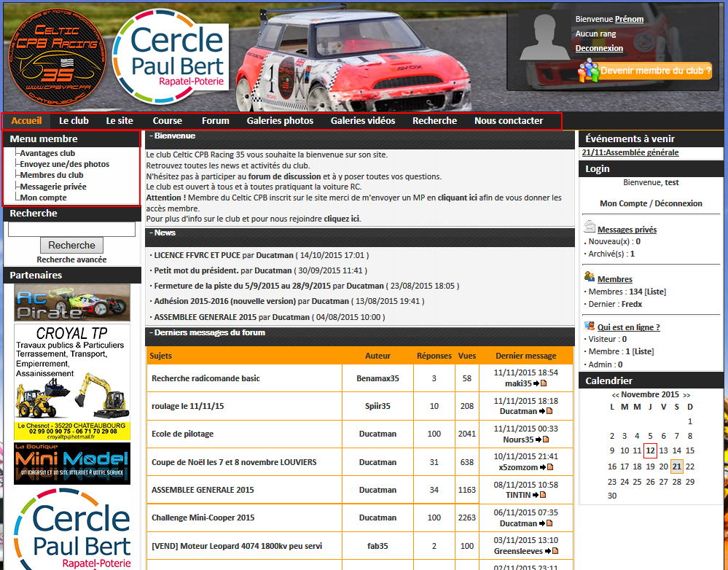Image resolution: width=728 pixels, height=570 pixels.
Task: Open the RC Pirate partner banner
Action: (71, 302)
